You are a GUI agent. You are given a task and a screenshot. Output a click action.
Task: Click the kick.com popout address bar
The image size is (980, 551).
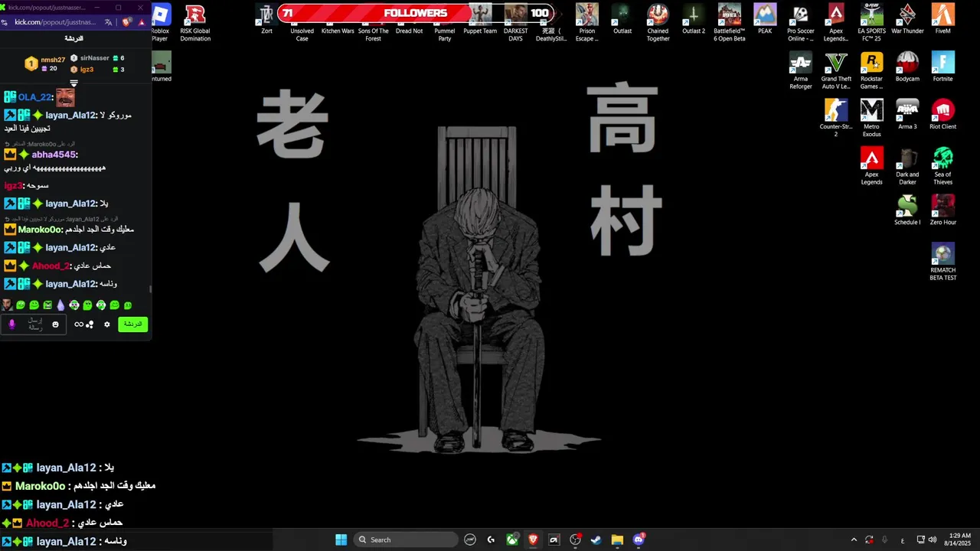point(55,22)
